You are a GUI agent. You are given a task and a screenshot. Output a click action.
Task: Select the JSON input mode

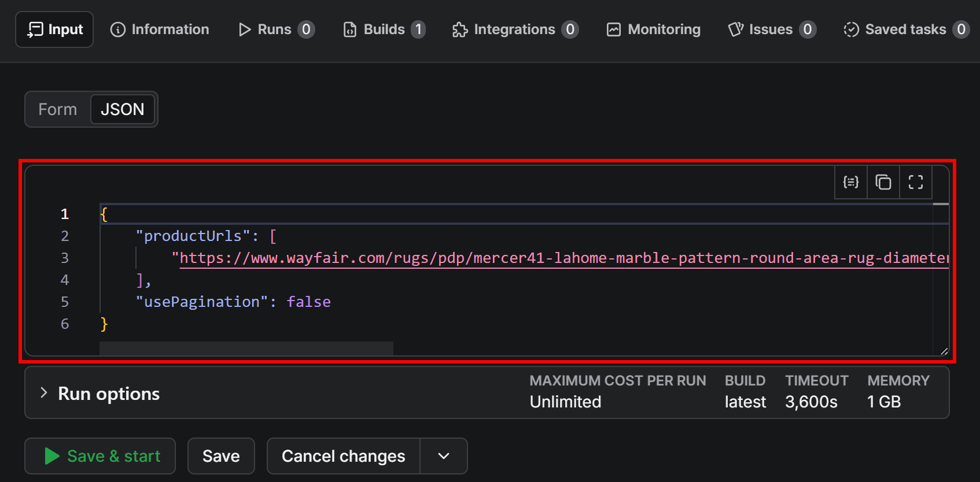[123, 109]
